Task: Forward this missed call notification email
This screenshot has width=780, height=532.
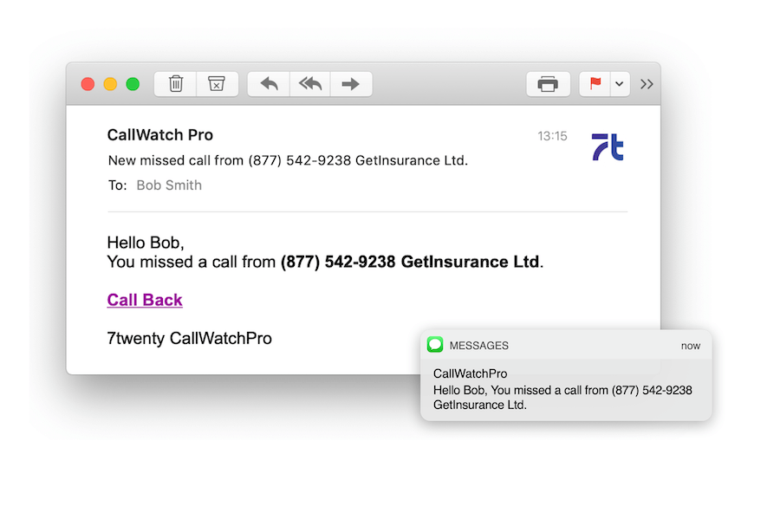Action: (x=350, y=83)
